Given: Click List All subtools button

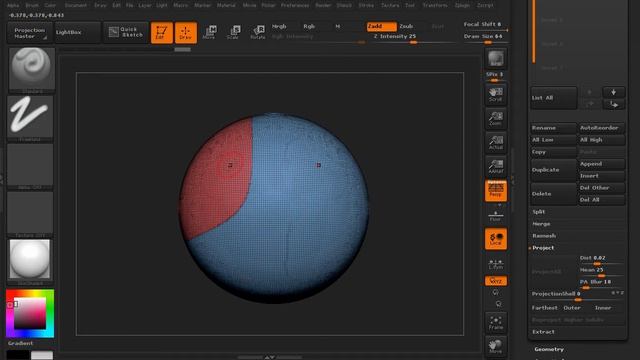Looking at the screenshot, I should coord(553,98).
